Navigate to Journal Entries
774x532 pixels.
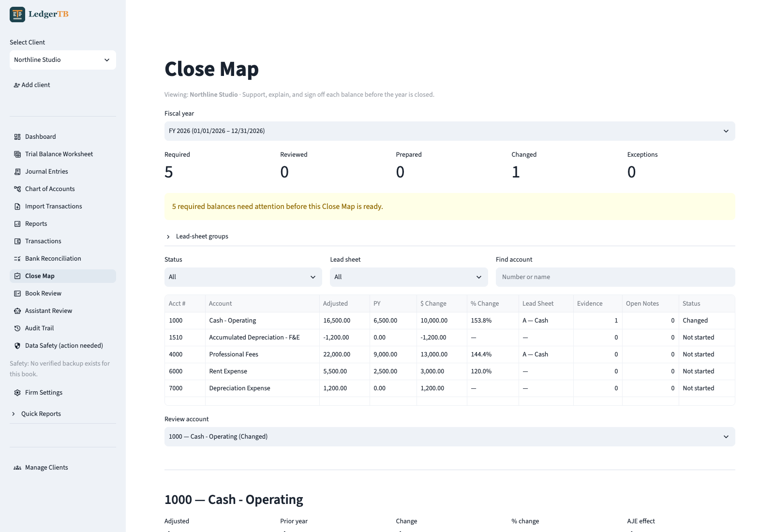pos(63,172)
